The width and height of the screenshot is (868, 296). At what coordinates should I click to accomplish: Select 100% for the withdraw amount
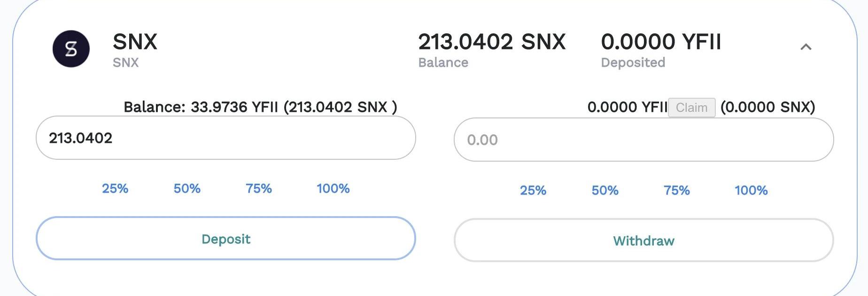click(x=751, y=190)
